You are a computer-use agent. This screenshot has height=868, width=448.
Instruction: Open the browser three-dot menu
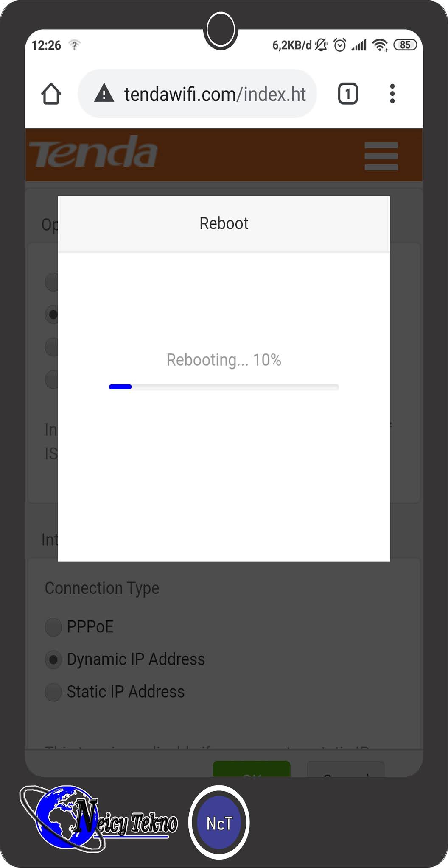click(x=392, y=94)
